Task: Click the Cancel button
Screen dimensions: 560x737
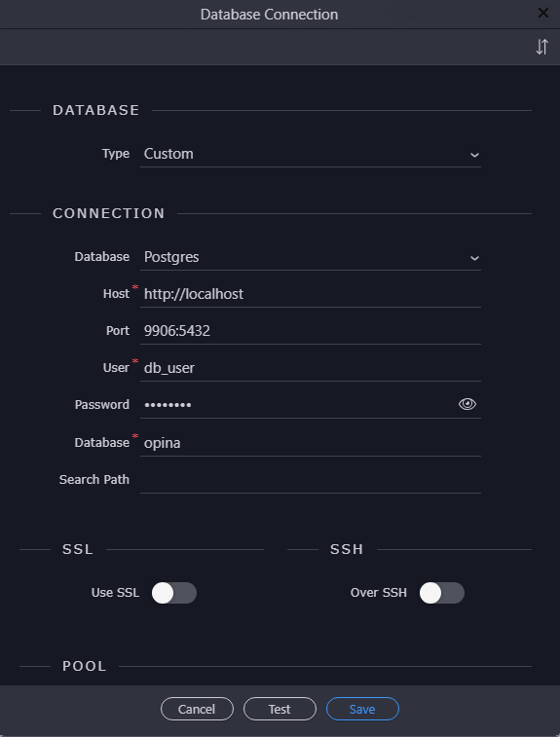Action: pos(197,709)
